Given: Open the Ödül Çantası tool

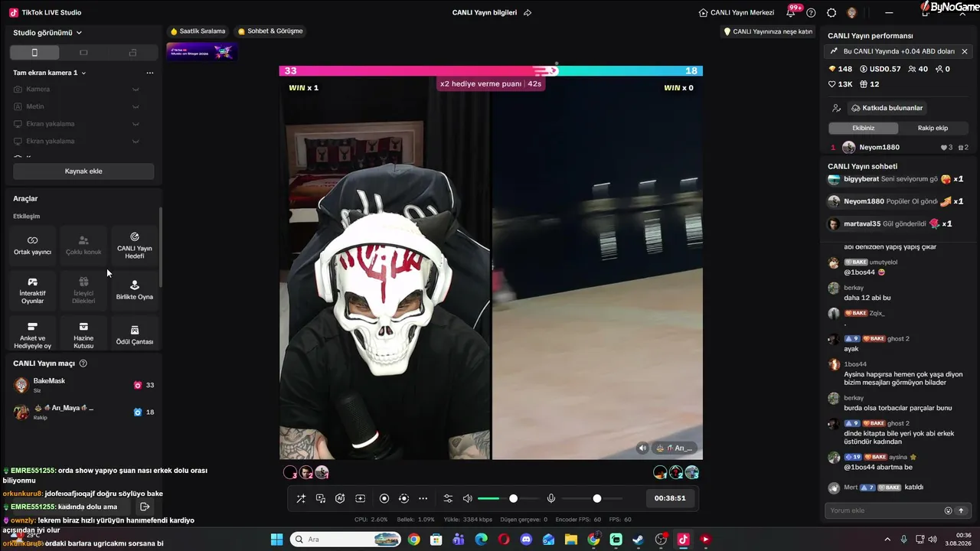Looking at the screenshot, I should pyautogui.click(x=135, y=334).
